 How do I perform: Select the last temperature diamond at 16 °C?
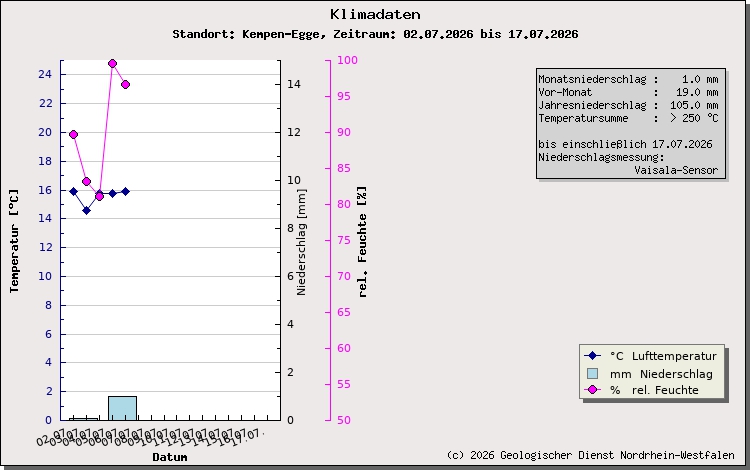click(x=125, y=192)
